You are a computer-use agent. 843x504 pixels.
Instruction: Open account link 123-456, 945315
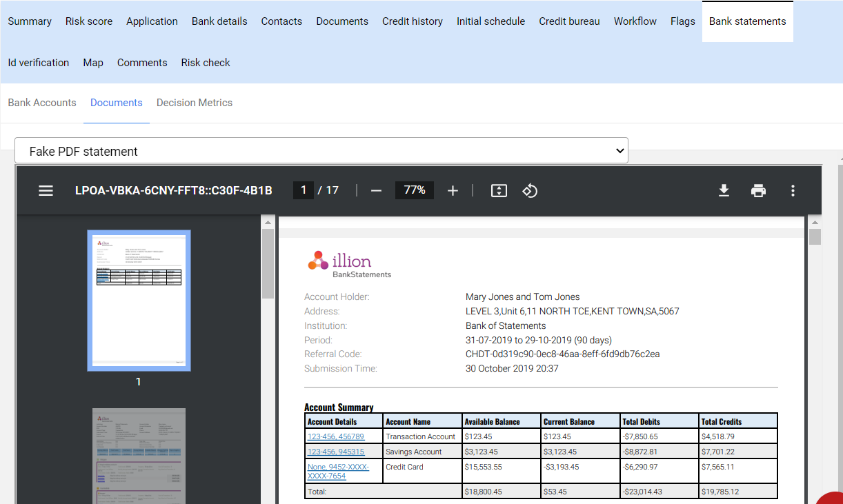tap(336, 452)
